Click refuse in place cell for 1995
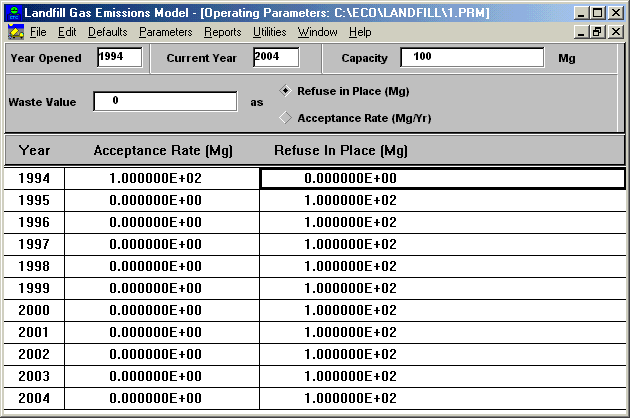Viewport: 630px width, 418px height. (443, 200)
